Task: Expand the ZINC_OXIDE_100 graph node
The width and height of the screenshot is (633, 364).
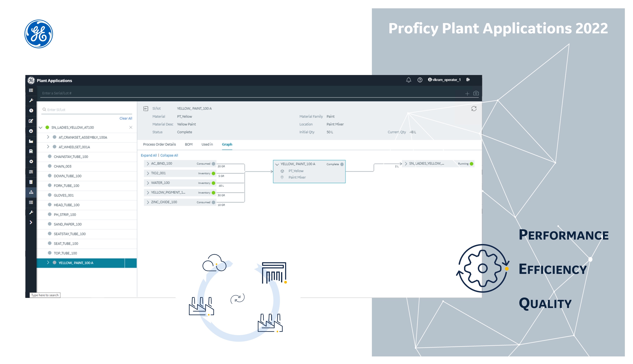Action: click(148, 202)
